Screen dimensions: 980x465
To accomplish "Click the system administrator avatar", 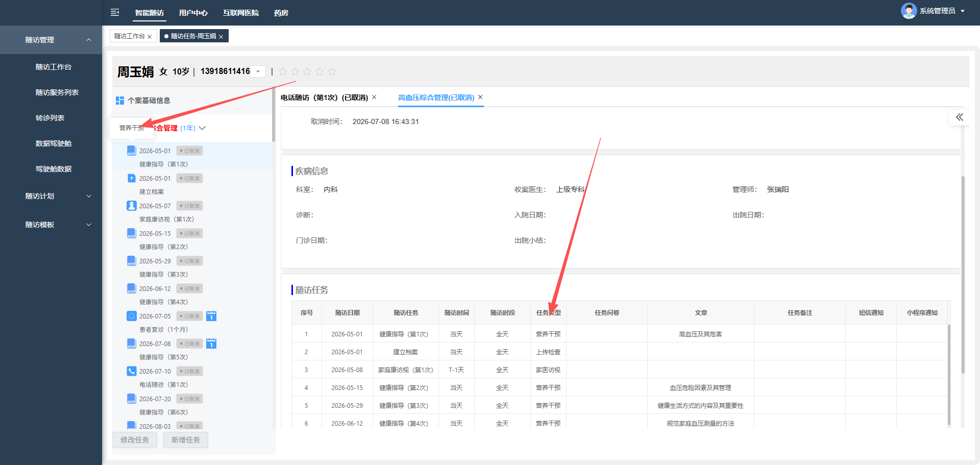I will coord(909,11).
